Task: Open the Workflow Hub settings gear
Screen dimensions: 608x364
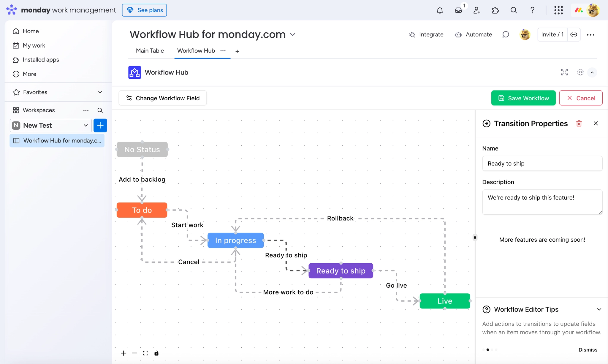Action: coord(580,72)
